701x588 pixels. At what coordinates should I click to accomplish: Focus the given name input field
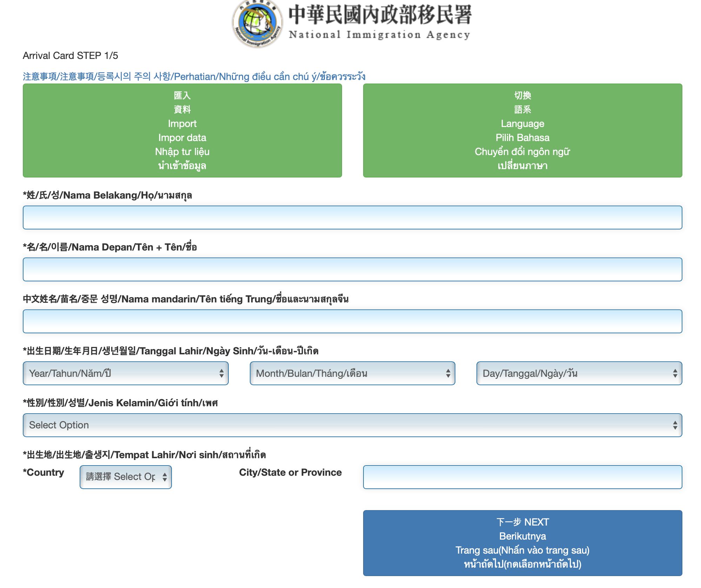point(352,269)
